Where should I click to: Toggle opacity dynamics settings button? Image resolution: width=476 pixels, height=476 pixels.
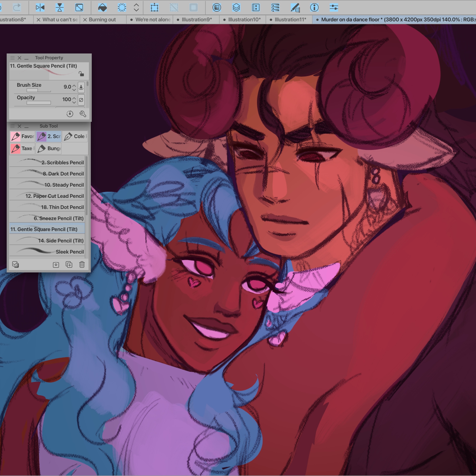[81, 100]
